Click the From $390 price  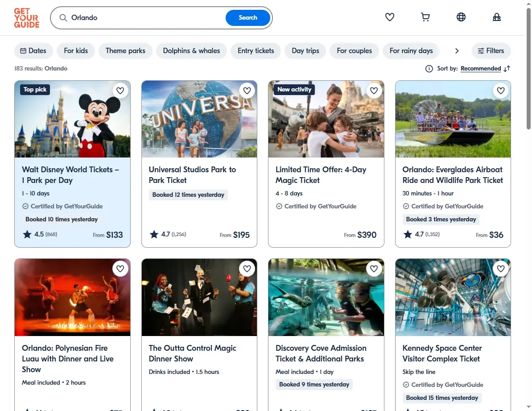[x=360, y=235]
